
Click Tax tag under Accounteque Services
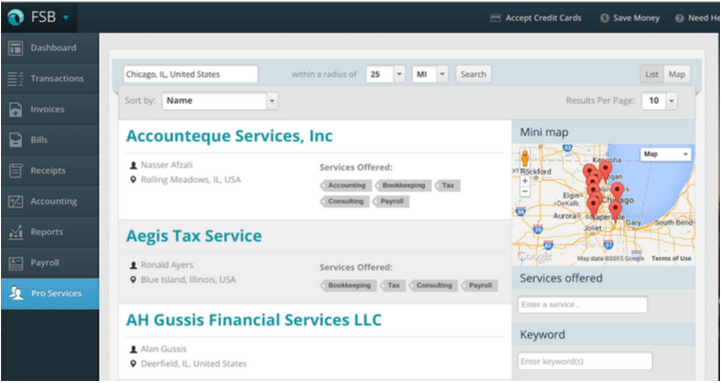coord(447,186)
